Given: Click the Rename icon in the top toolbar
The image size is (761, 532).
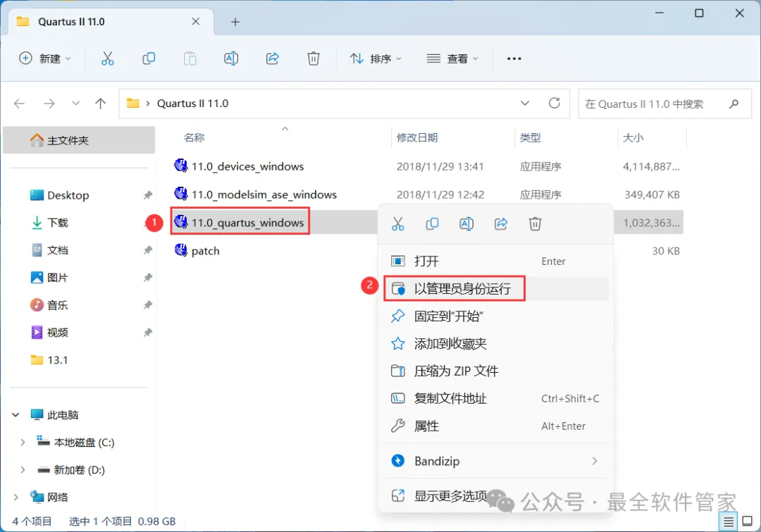Looking at the screenshot, I should pyautogui.click(x=231, y=58).
